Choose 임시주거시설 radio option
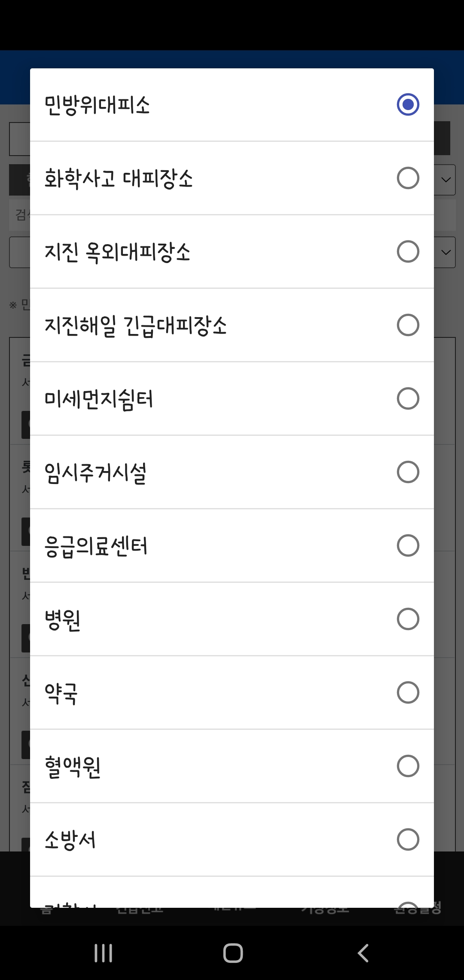 pyautogui.click(x=408, y=472)
